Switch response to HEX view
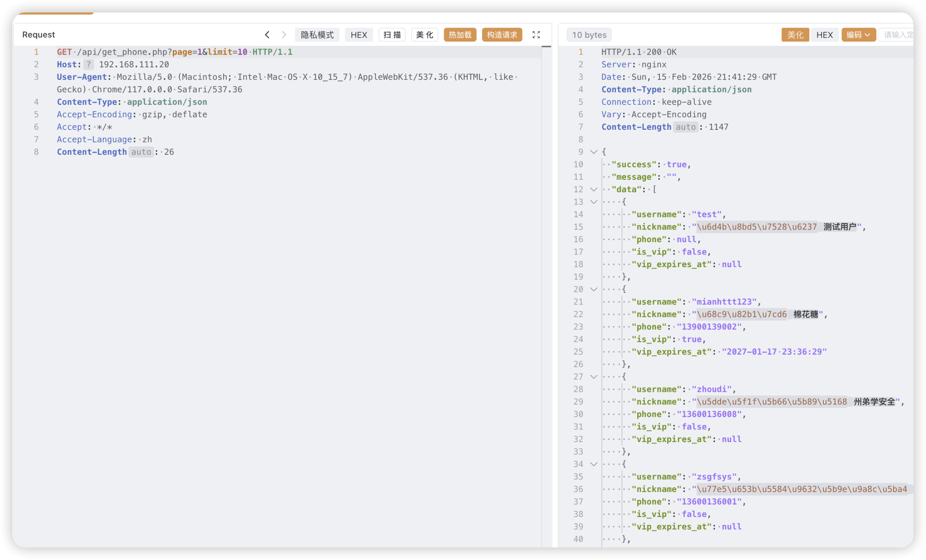 tap(824, 35)
